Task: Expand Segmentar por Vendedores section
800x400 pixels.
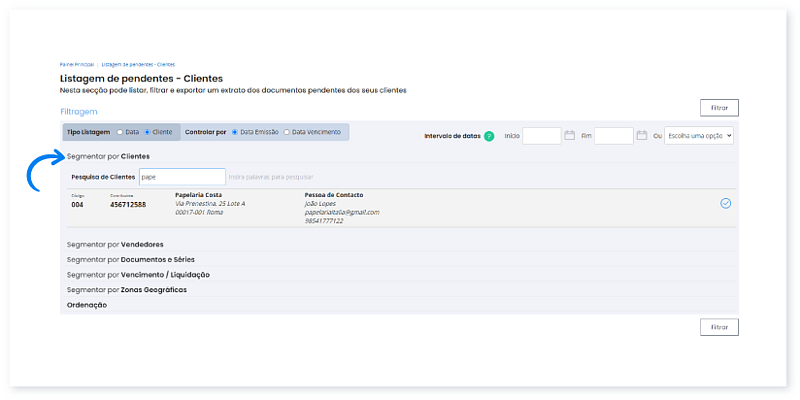Action: (114, 244)
